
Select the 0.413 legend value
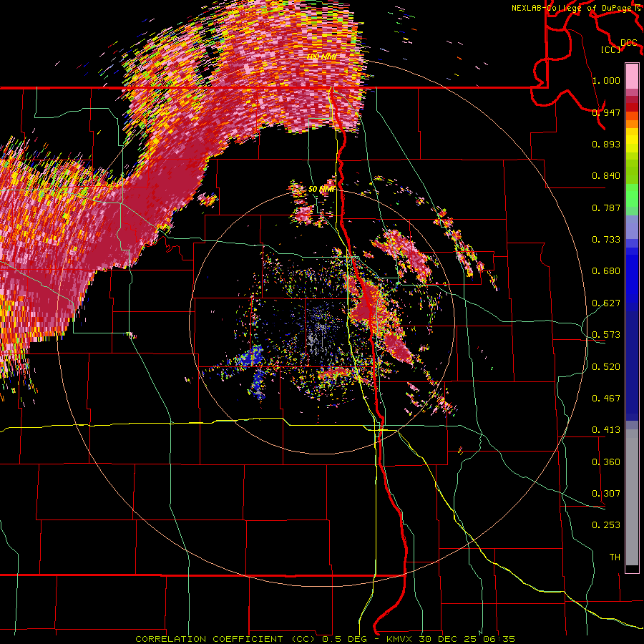[x=606, y=430]
